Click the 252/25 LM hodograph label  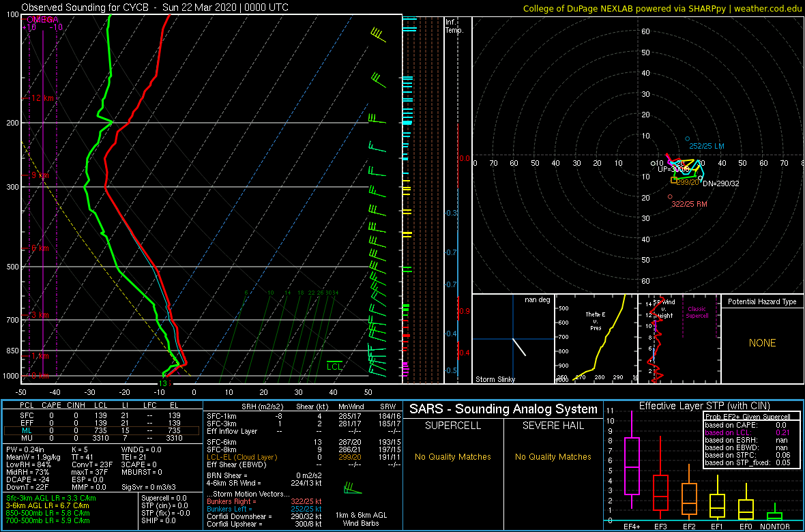(x=707, y=147)
